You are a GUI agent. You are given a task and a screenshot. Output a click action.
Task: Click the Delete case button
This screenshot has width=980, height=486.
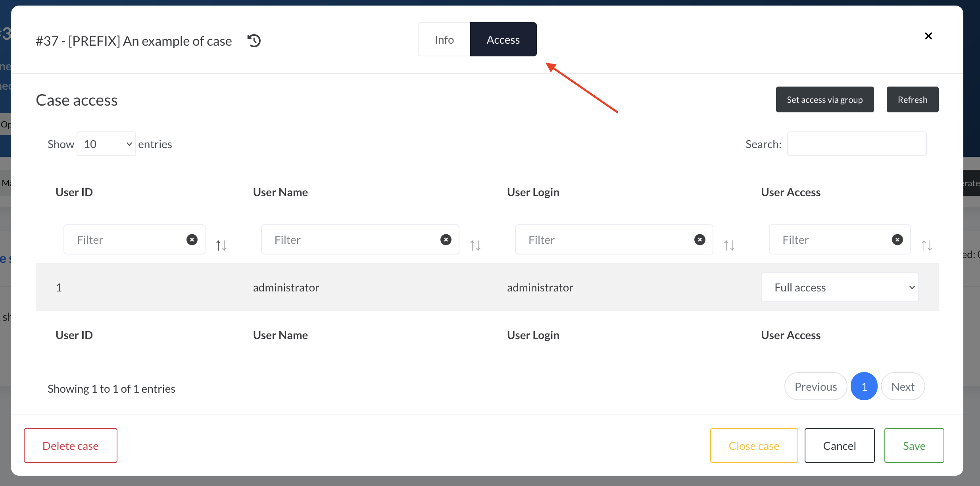pos(71,445)
